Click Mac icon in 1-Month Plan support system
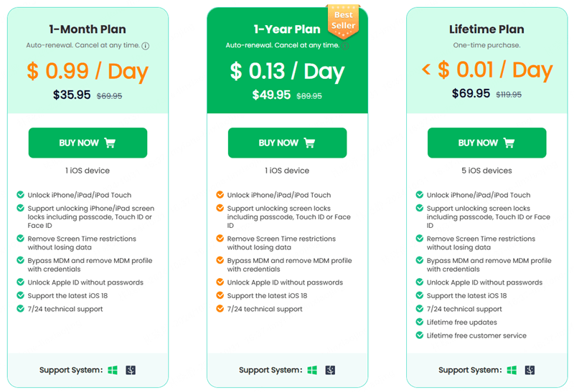The image size is (574, 392). click(130, 371)
